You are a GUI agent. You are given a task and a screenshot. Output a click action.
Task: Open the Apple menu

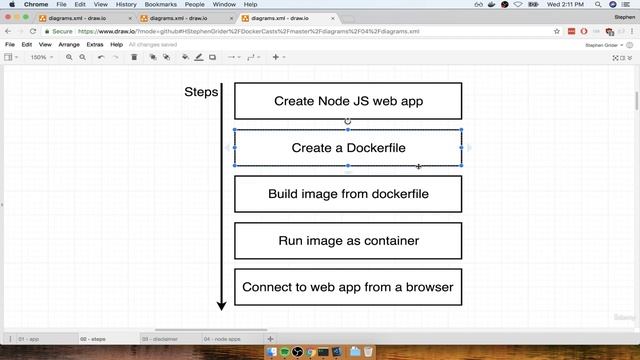point(12,4)
